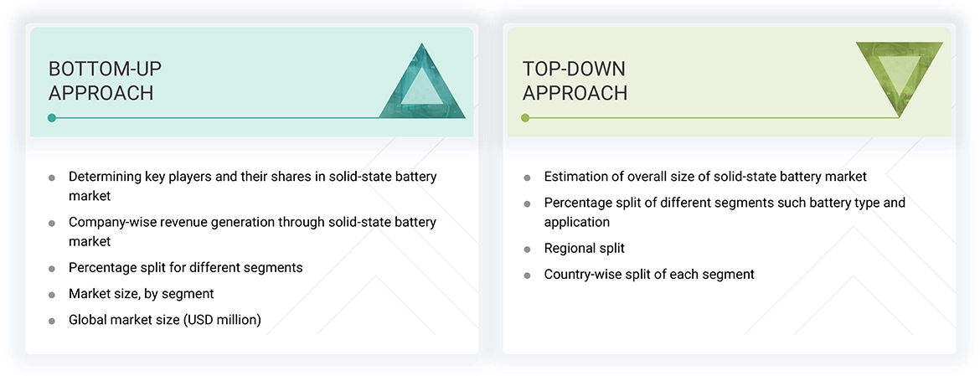Click 'Country-wise split of each segment' text

tap(648, 275)
